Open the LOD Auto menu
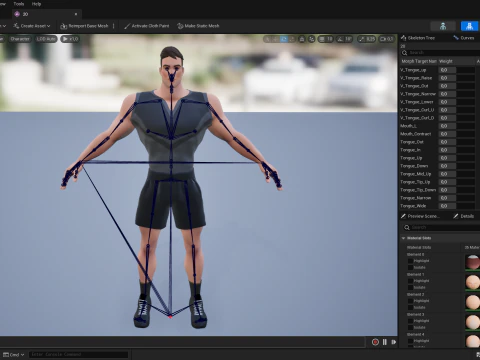This screenshot has height=360, width=480. click(46, 39)
